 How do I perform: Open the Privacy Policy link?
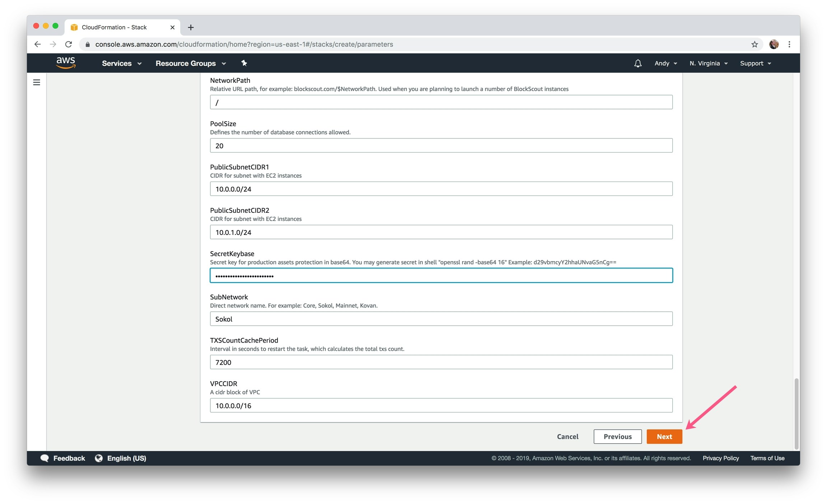[721, 458]
